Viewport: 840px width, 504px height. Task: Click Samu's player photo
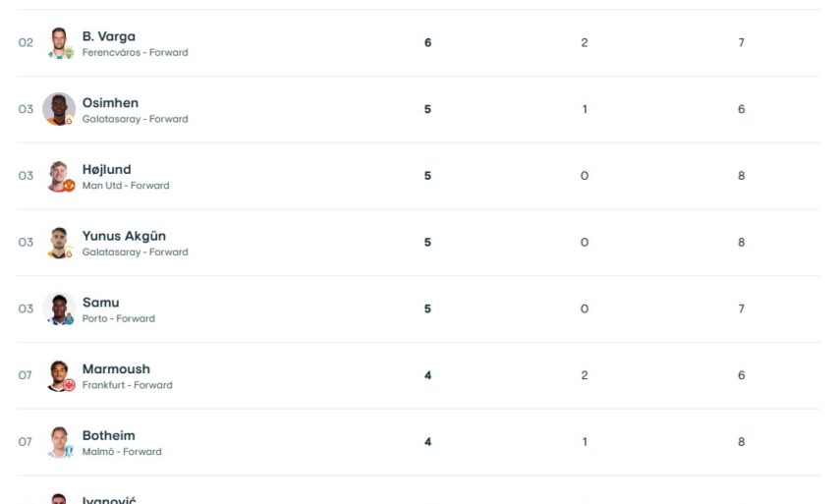60,308
